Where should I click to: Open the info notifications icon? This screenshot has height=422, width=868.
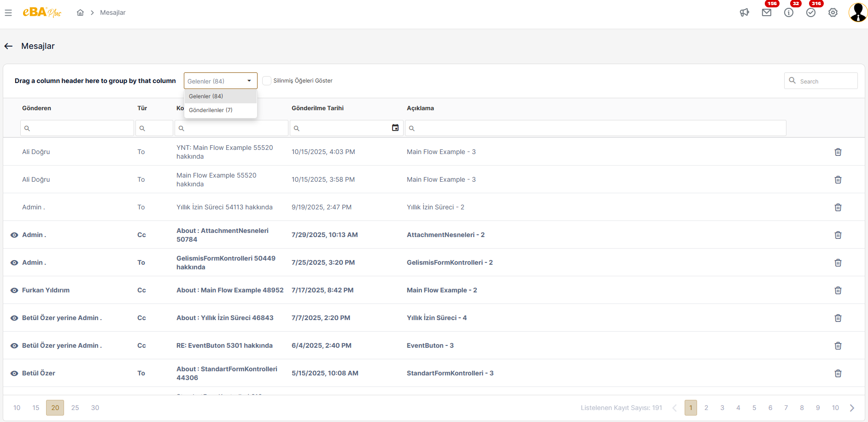click(789, 13)
